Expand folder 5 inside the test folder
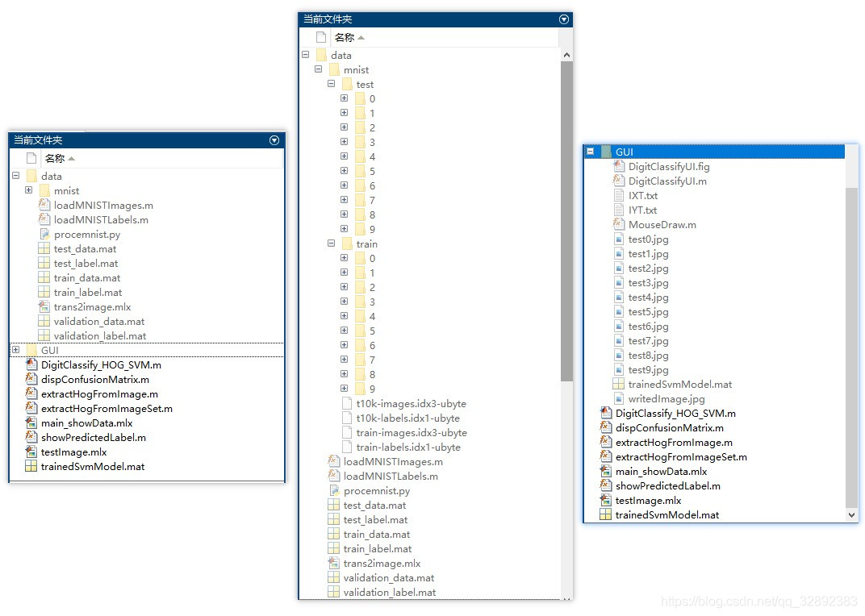The image size is (865, 616). coord(345,170)
